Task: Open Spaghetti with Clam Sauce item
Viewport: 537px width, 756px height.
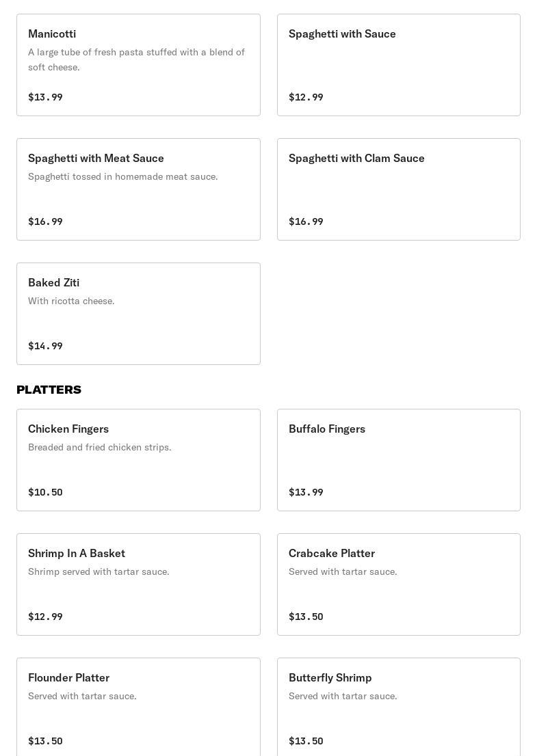Action: coord(399,189)
